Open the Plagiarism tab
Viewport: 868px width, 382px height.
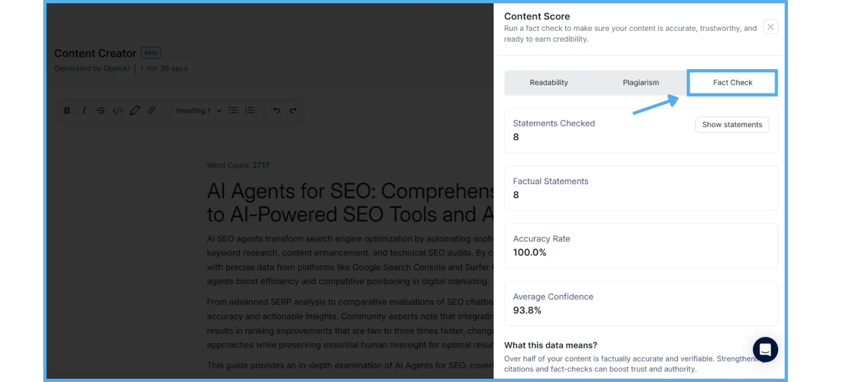coord(640,82)
